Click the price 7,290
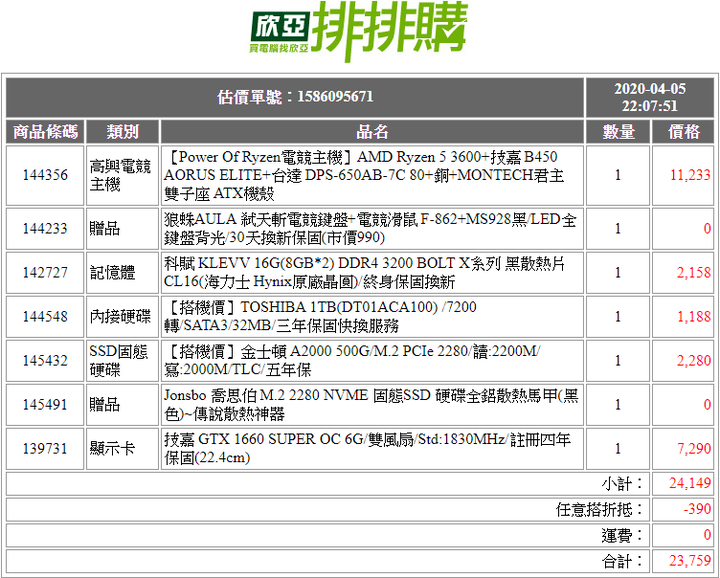The height and width of the screenshot is (578, 720). click(694, 449)
